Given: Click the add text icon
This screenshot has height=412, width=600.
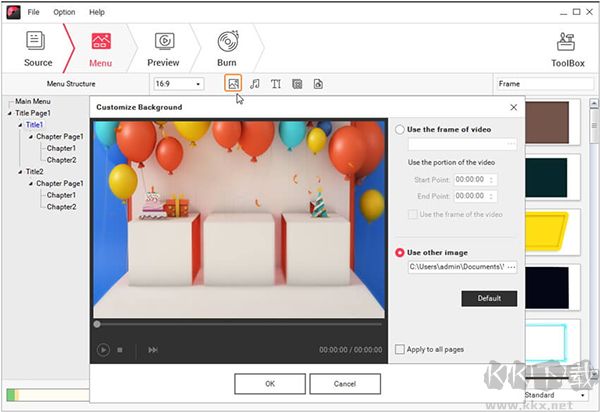Looking at the screenshot, I should (x=276, y=84).
